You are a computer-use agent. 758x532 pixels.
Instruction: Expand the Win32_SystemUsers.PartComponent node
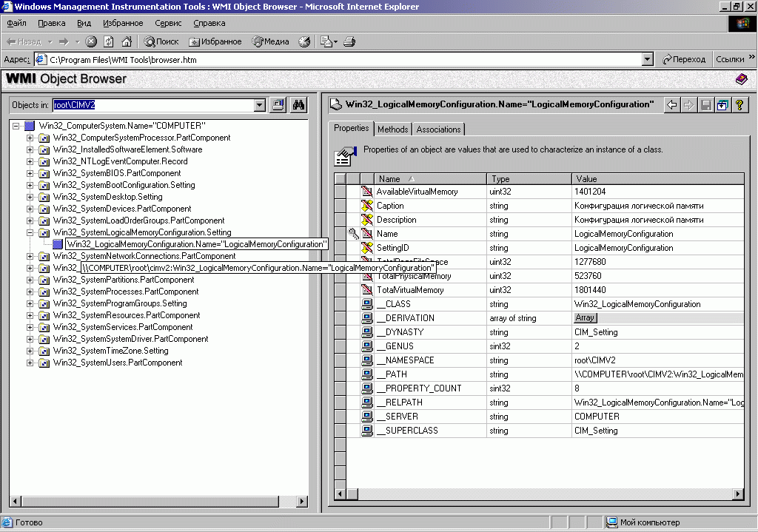(30, 363)
